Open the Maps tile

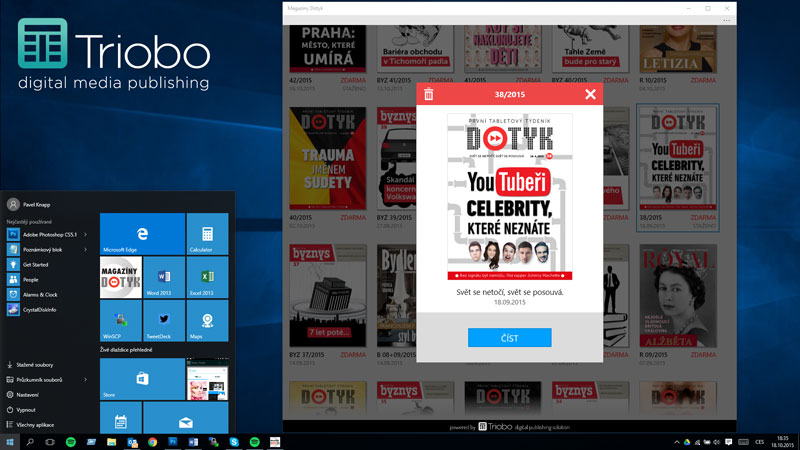click(207, 321)
